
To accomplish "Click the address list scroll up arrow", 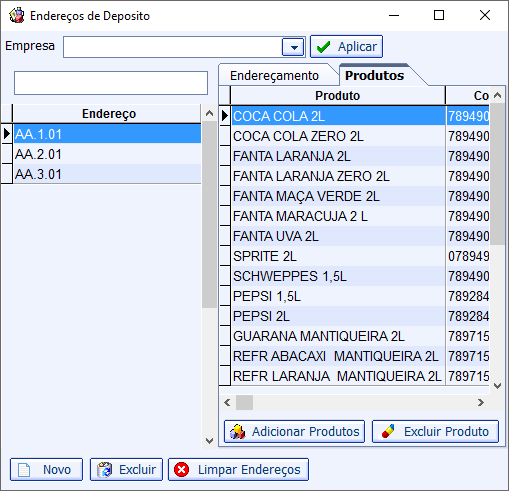I will [x=209, y=113].
